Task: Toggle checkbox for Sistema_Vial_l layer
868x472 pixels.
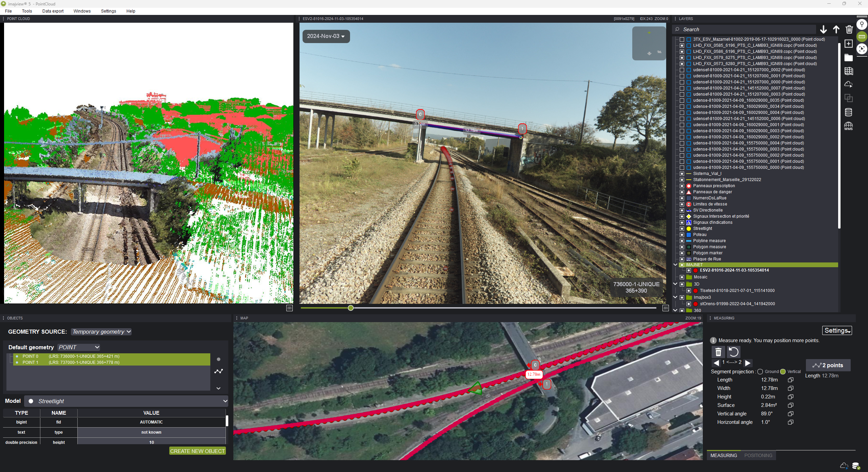Action: pyautogui.click(x=682, y=174)
